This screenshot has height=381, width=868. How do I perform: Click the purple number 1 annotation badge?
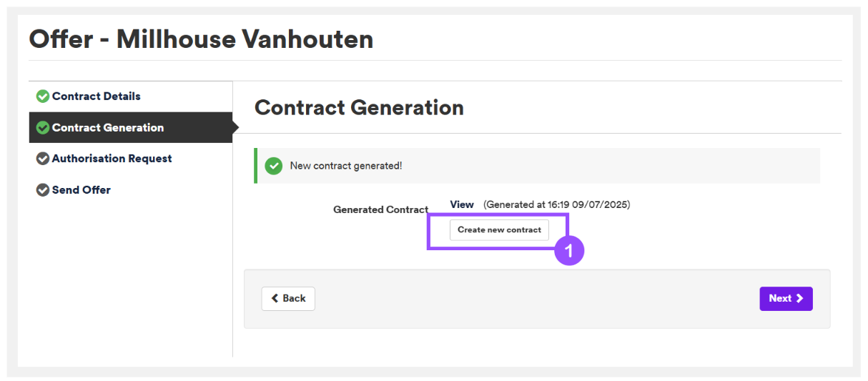point(570,251)
